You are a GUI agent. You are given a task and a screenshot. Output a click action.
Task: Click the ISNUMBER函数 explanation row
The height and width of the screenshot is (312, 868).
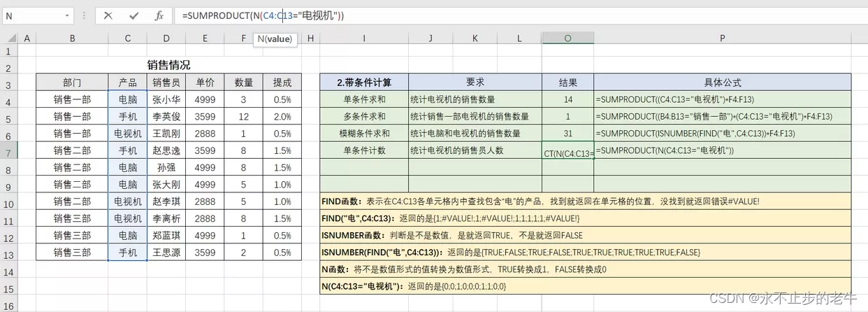pyautogui.click(x=586, y=236)
